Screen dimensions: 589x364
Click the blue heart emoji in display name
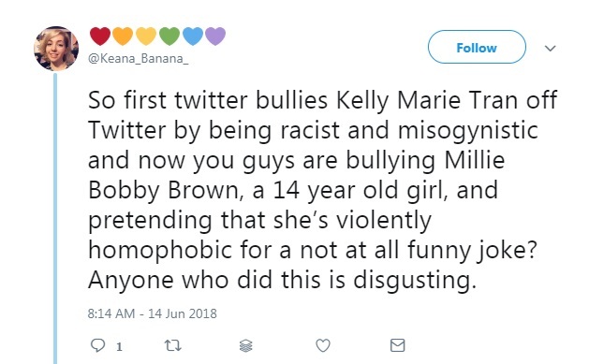pos(193,36)
